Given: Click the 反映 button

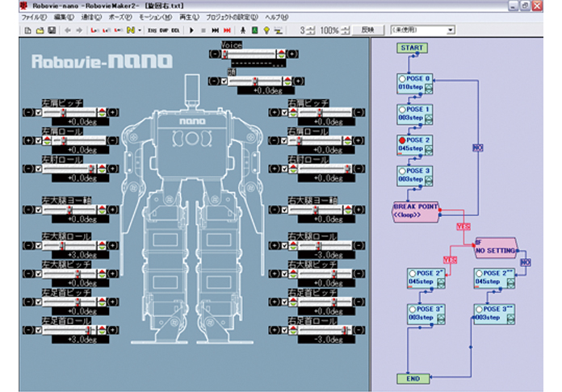Looking at the screenshot, I should click(x=368, y=30).
